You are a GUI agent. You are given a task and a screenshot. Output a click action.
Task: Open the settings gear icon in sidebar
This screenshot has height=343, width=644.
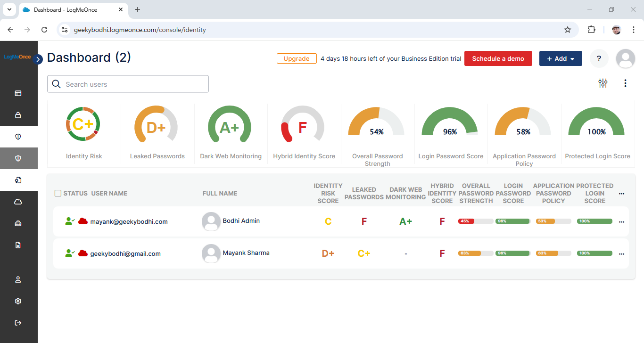(18, 301)
